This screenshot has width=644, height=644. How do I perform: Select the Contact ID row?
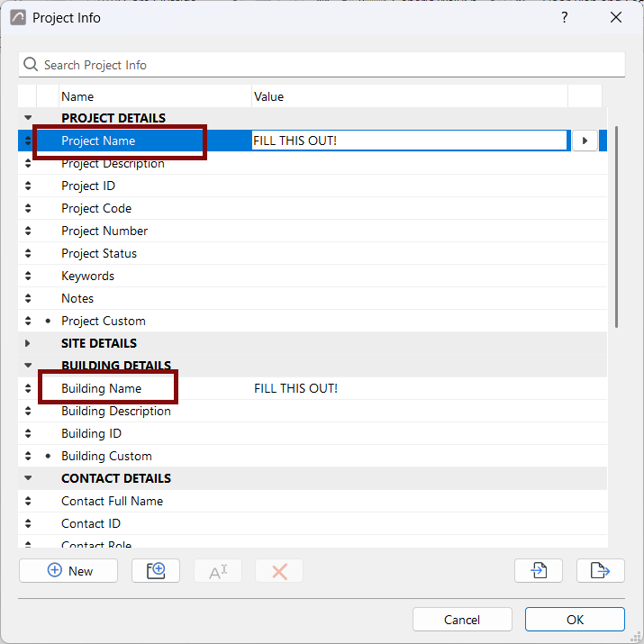click(313, 523)
